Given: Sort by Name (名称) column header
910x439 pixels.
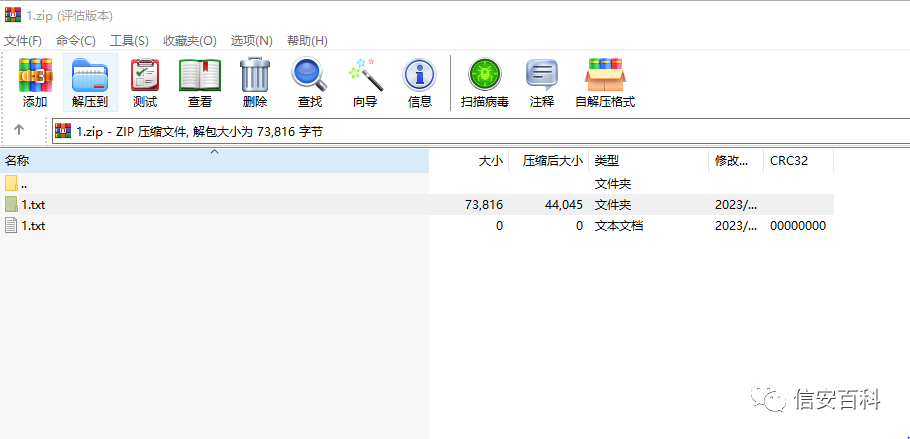Looking at the screenshot, I should coord(214,161).
